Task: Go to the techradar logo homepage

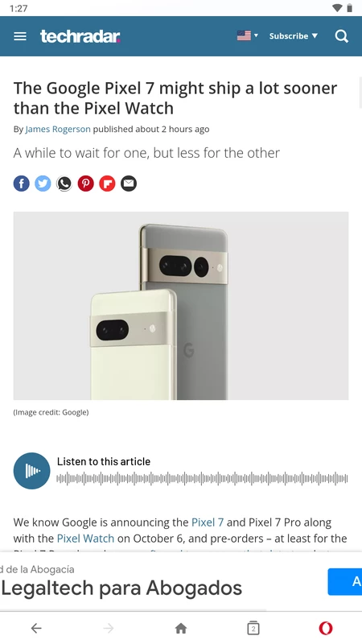Action: [x=80, y=36]
